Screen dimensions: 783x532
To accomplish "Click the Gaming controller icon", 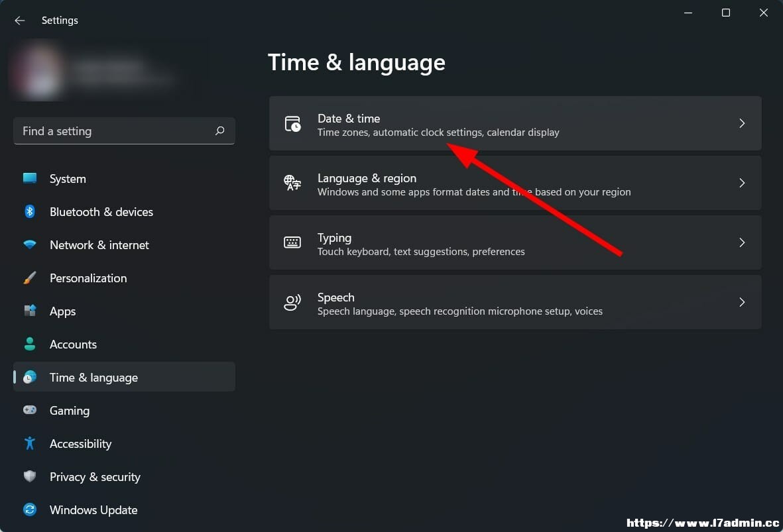I will [29, 410].
